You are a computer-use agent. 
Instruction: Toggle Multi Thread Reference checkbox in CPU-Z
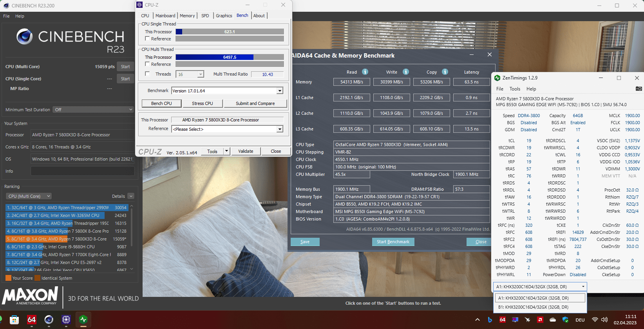(x=147, y=64)
